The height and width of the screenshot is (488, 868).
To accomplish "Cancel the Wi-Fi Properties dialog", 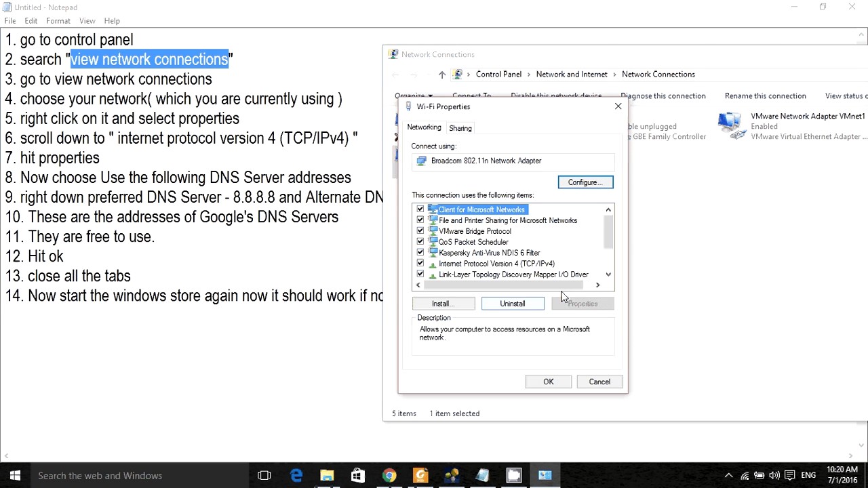I will (599, 382).
